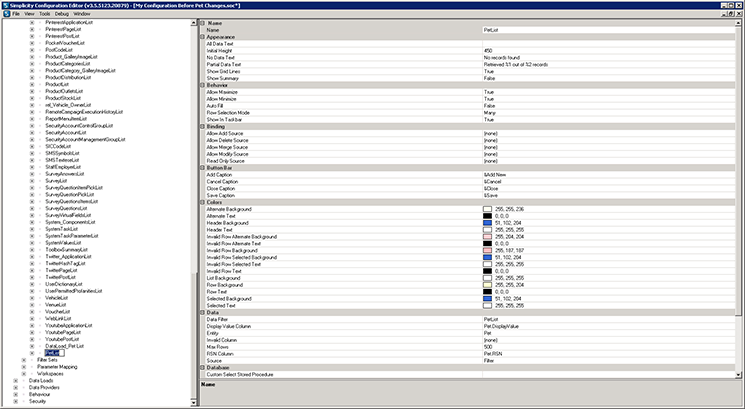The image size is (745, 409).
Task: Select the VoucherList tree item
Action: tap(57, 312)
